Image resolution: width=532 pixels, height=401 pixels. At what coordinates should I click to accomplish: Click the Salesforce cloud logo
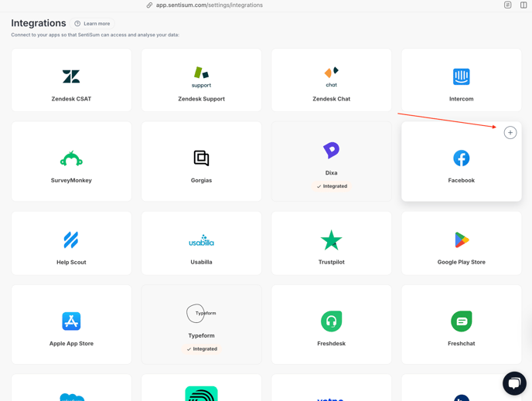coord(72,397)
